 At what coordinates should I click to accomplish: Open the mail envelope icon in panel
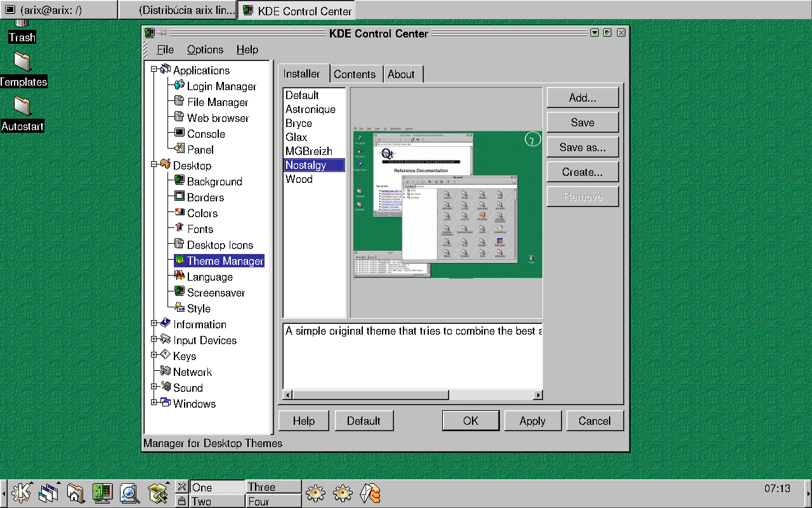pos(370,492)
